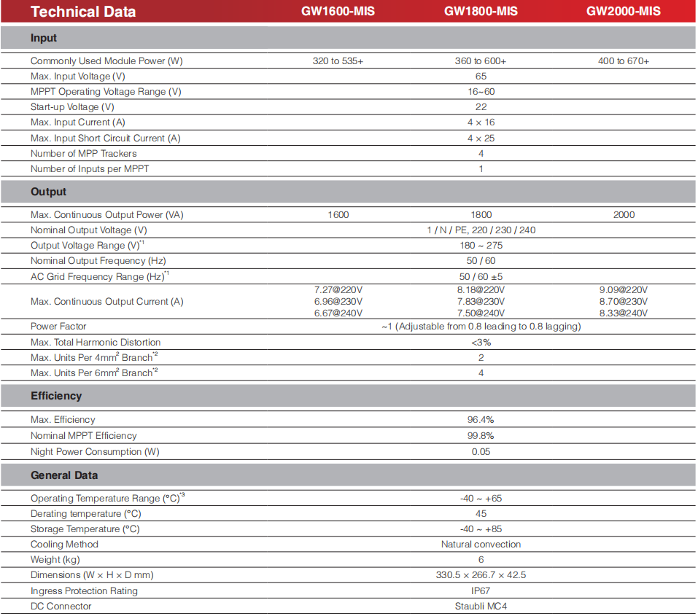Click the 'Max. Units Per 4mm² Branch' label
698x616 pixels.
click(94, 357)
